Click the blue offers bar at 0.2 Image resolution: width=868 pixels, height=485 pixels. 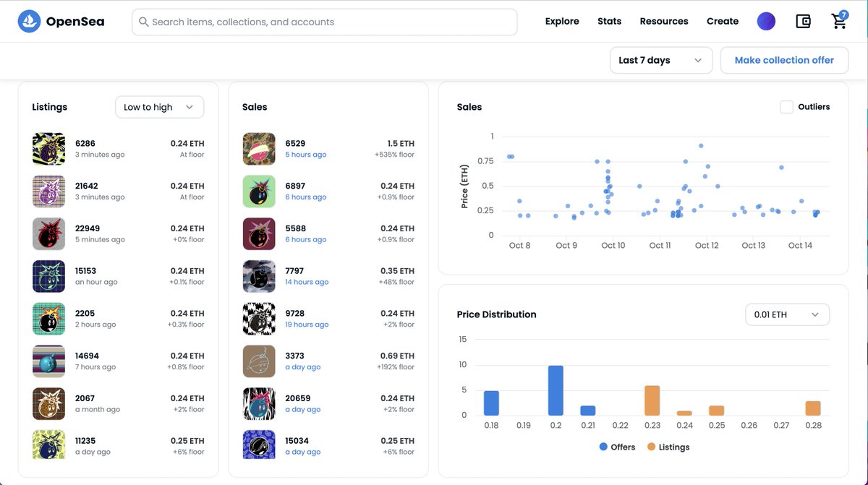(x=556, y=390)
